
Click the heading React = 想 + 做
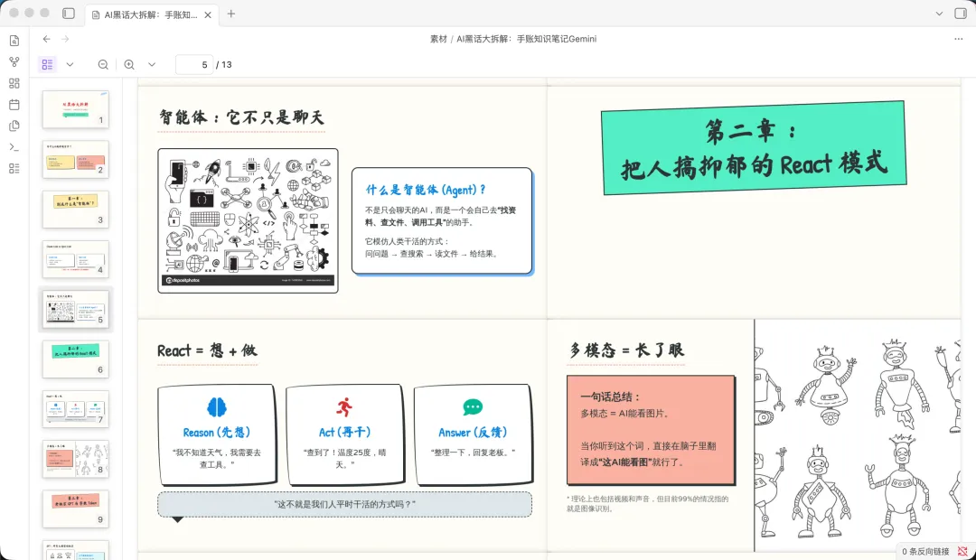click(207, 350)
